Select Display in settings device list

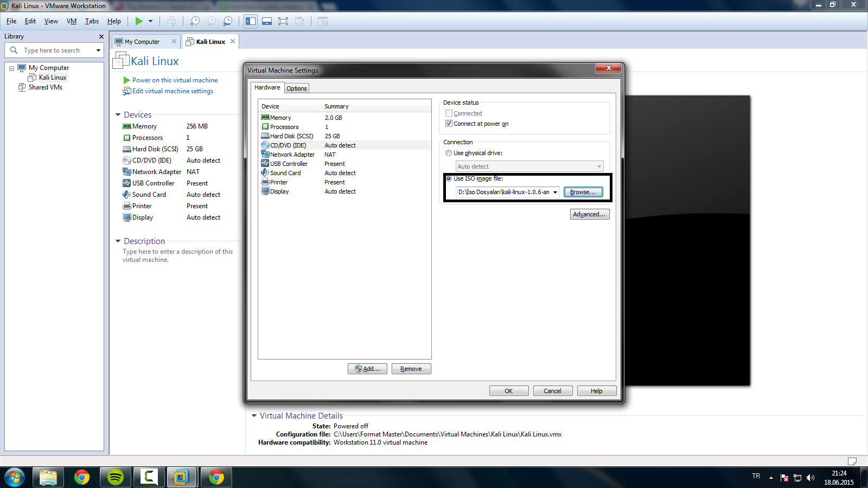click(x=345, y=191)
